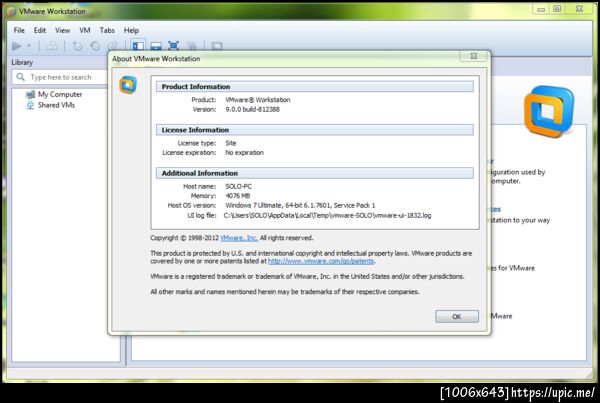The image size is (600, 403).
Task: Click the Send Ctrl+Alt+Del toolbar icon
Action: point(52,46)
